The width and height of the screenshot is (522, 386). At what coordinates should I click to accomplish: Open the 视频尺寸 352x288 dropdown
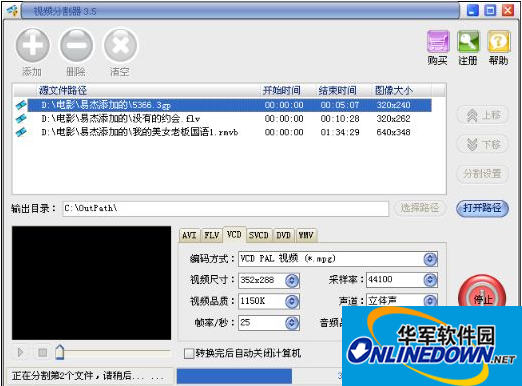(292, 281)
